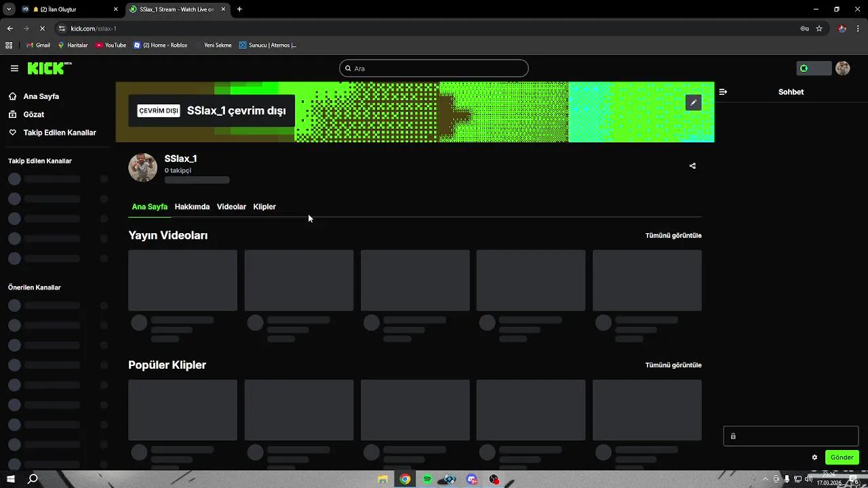The width and height of the screenshot is (868, 488).
Task: Close the İlan Oluştur tab
Action: tap(115, 9)
